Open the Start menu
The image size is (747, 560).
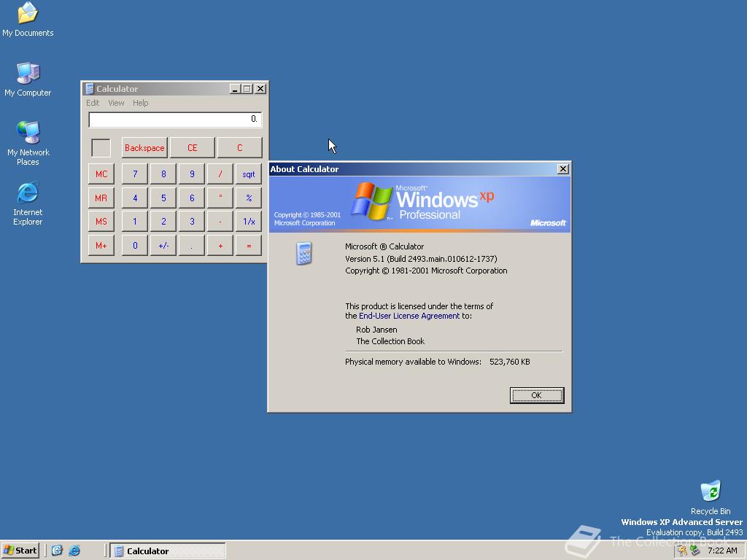(20, 551)
